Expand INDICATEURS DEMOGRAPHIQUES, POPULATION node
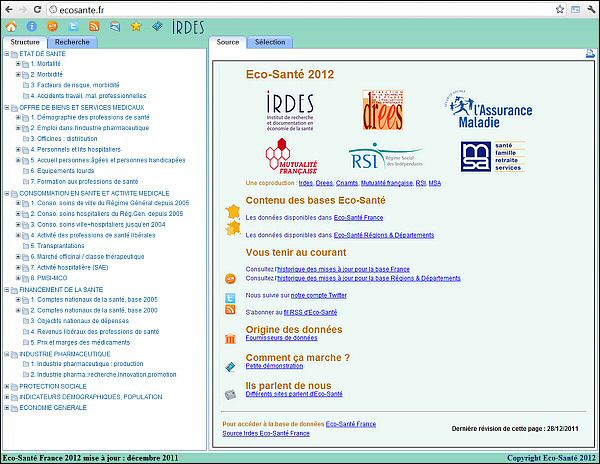The width and height of the screenshot is (600, 464). [7, 397]
